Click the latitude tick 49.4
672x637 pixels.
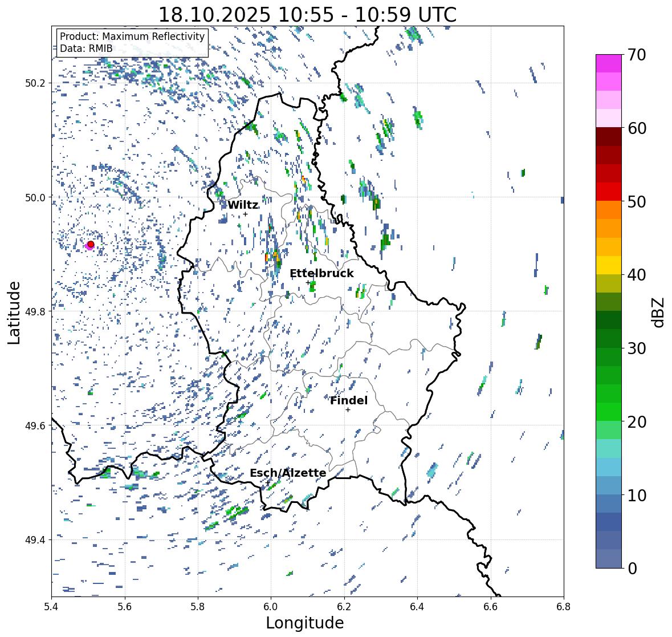pyautogui.click(x=35, y=539)
